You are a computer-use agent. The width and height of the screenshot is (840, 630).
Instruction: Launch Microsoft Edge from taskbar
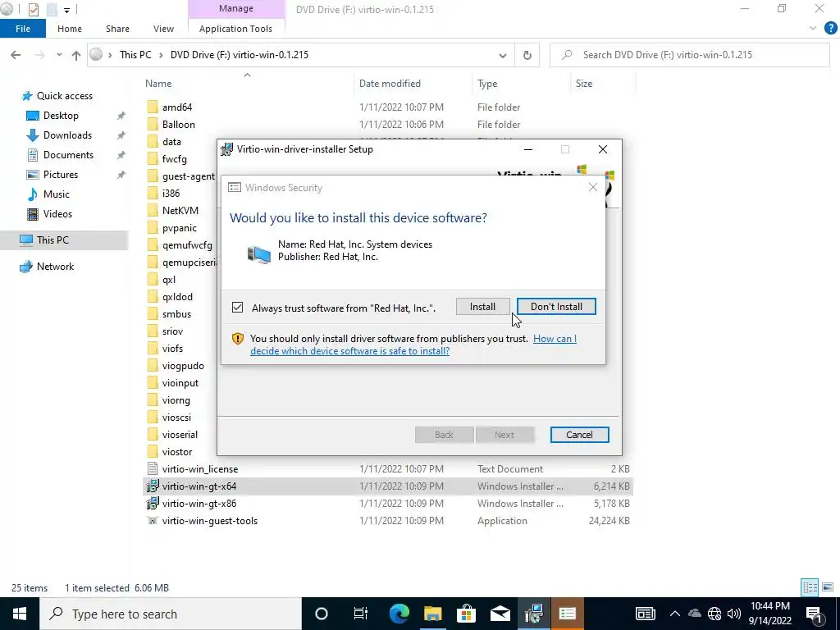click(399, 614)
